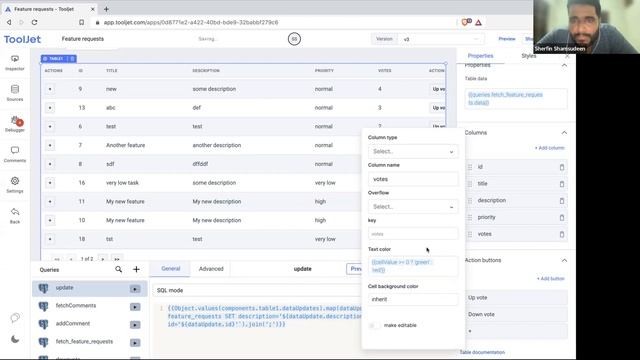The image size is (640, 360).
Task: Edit the Cell background color field
Action: 413,299
